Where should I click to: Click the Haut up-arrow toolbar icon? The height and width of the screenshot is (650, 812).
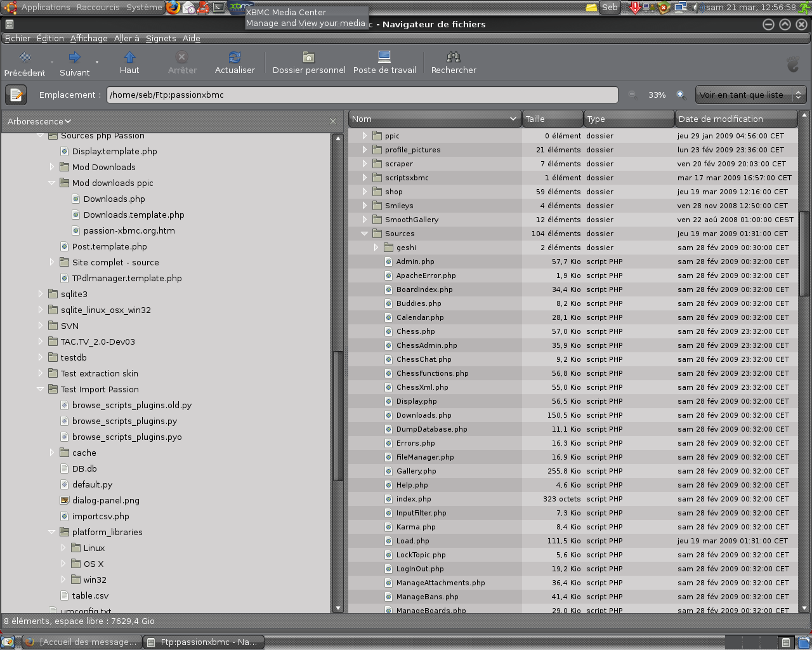(x=129, y=58)
